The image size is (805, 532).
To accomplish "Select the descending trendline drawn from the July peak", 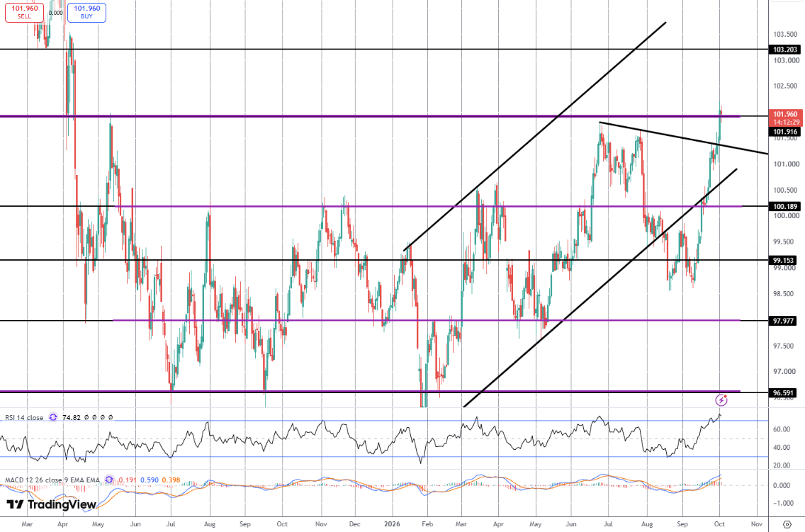I will (x=683, y=137).
